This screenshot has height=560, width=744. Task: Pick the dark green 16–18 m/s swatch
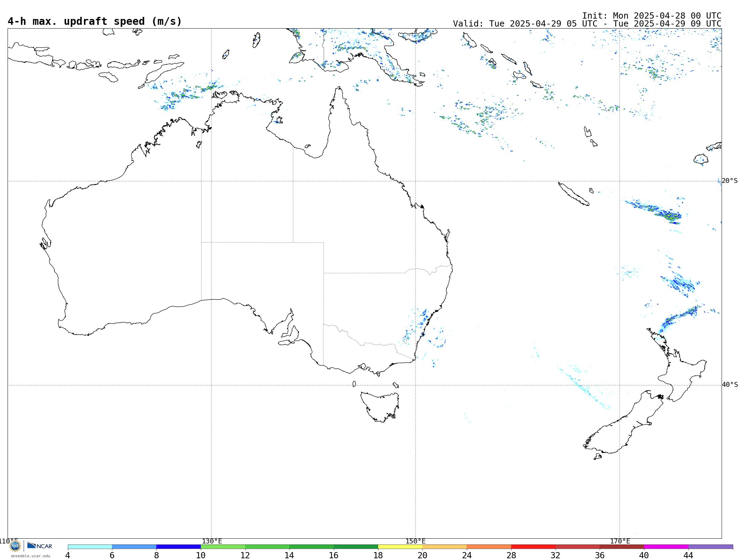(x=356, y=547)
